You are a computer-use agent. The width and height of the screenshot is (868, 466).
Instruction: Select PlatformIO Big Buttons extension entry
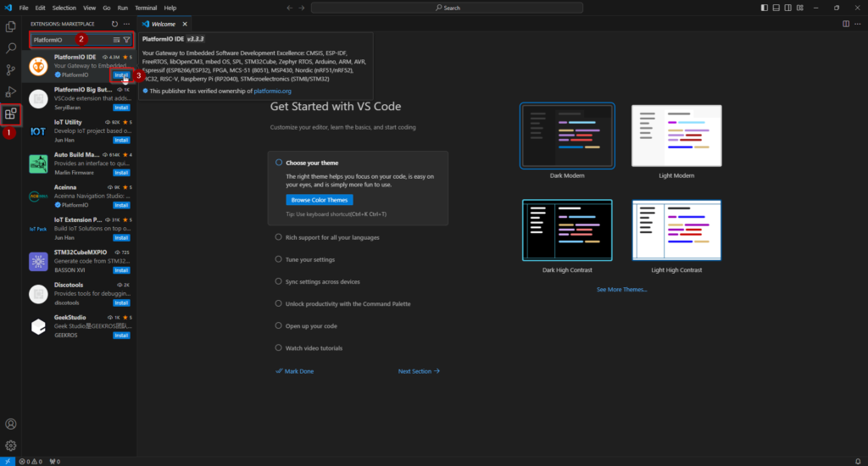[x=80, y=98]
